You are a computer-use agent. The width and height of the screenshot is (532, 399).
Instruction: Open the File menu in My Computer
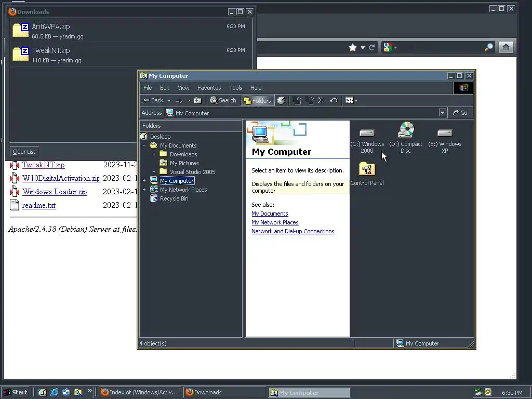148,88
